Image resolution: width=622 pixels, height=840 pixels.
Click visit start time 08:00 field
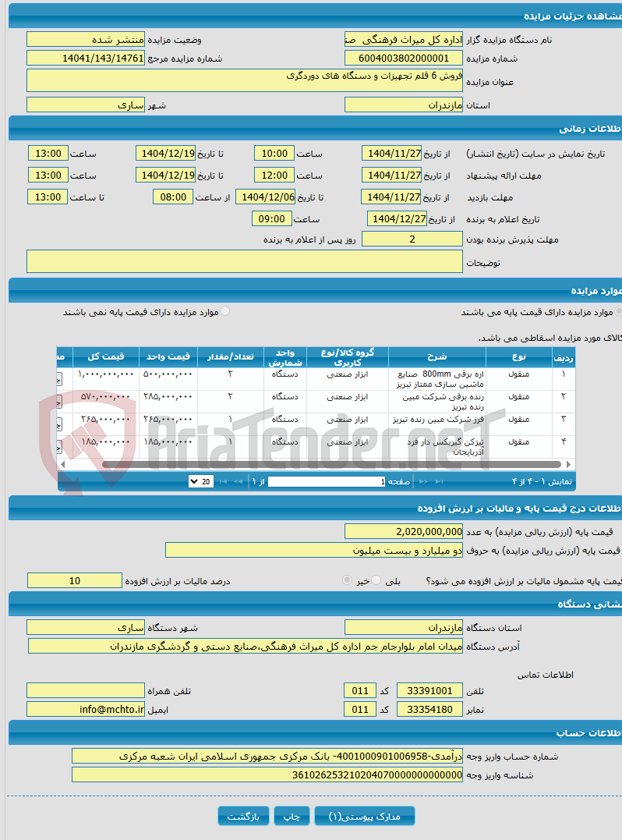173,197
